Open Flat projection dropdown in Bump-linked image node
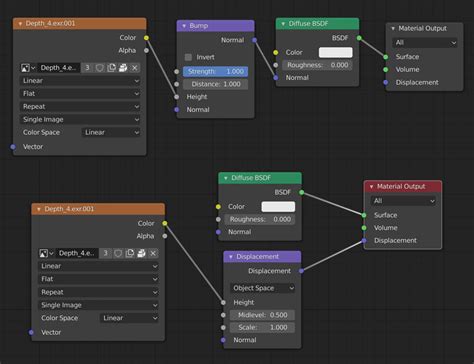 point(80,94)
